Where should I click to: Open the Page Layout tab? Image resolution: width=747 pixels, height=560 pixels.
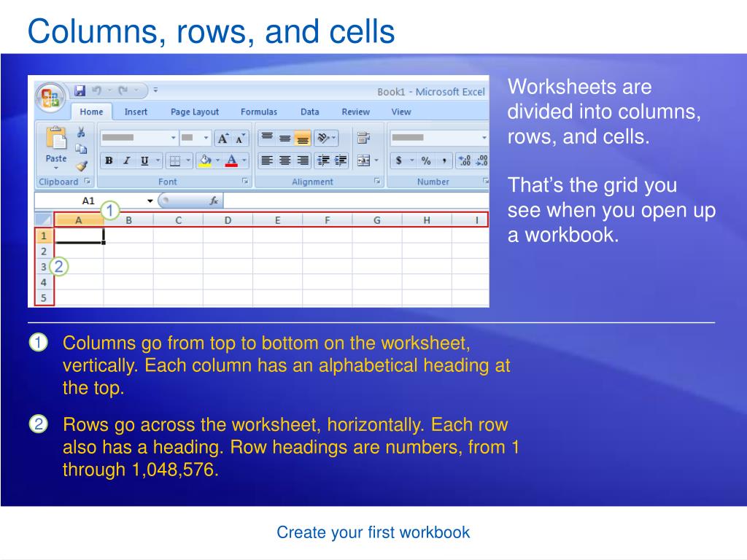(x=194, y=112)
